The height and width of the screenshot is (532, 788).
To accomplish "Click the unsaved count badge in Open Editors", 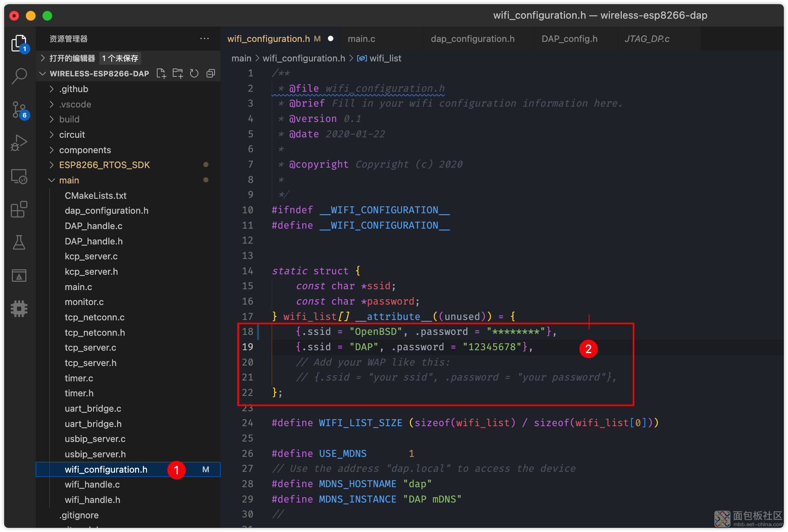I will 120,59.
